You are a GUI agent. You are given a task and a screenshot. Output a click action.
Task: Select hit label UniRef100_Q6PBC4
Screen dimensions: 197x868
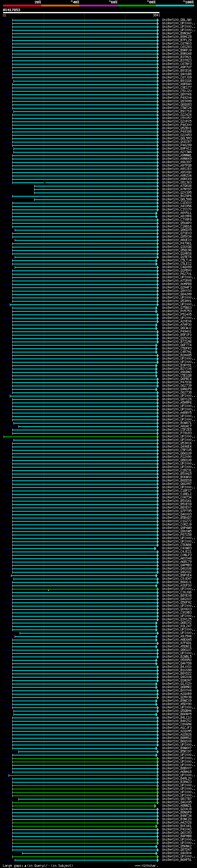click(x=177, y=379)
